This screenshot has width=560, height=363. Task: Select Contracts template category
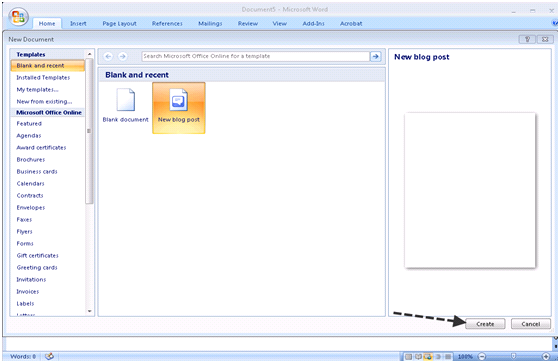coord(30,196)
